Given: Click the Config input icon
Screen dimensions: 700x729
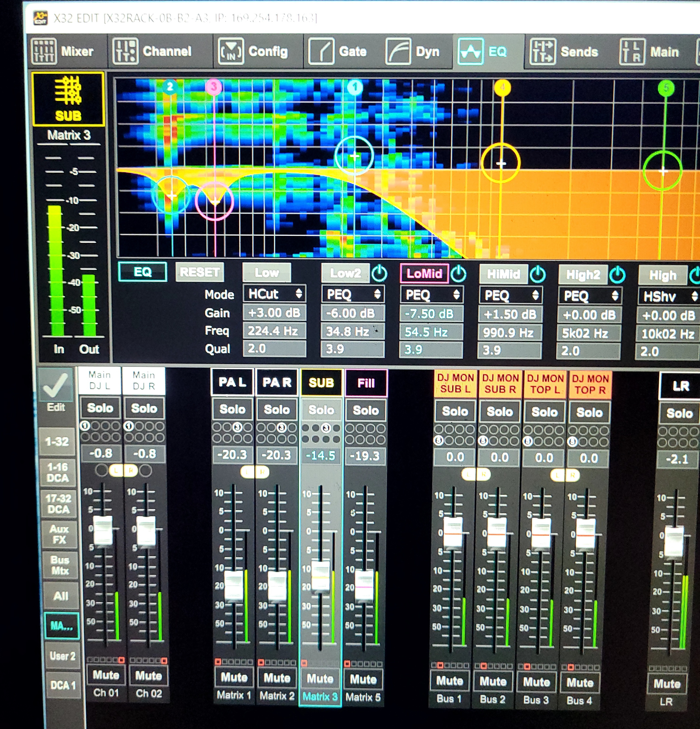Looking at the screenshot, I should click(x=231, y=51).
